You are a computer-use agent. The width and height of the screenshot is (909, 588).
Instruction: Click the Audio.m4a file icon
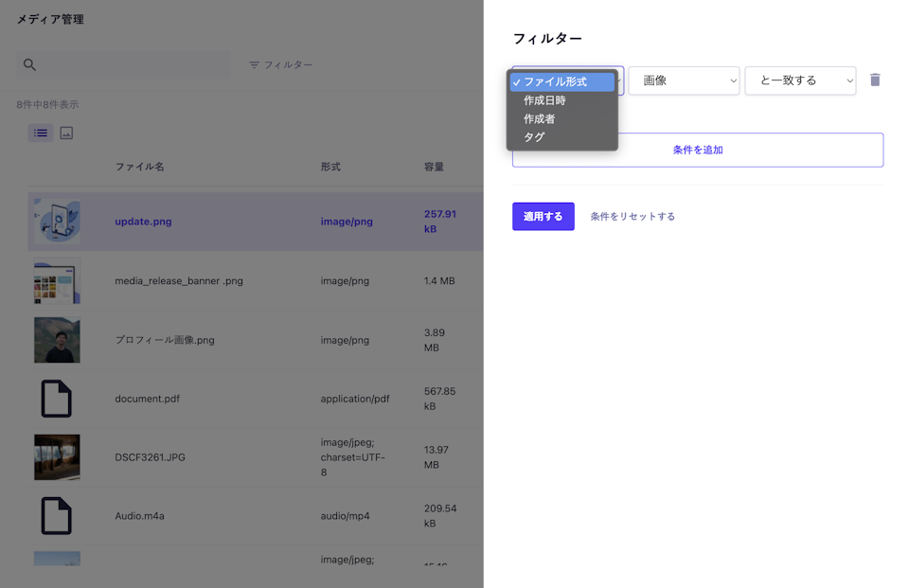[x=57, y=516]
